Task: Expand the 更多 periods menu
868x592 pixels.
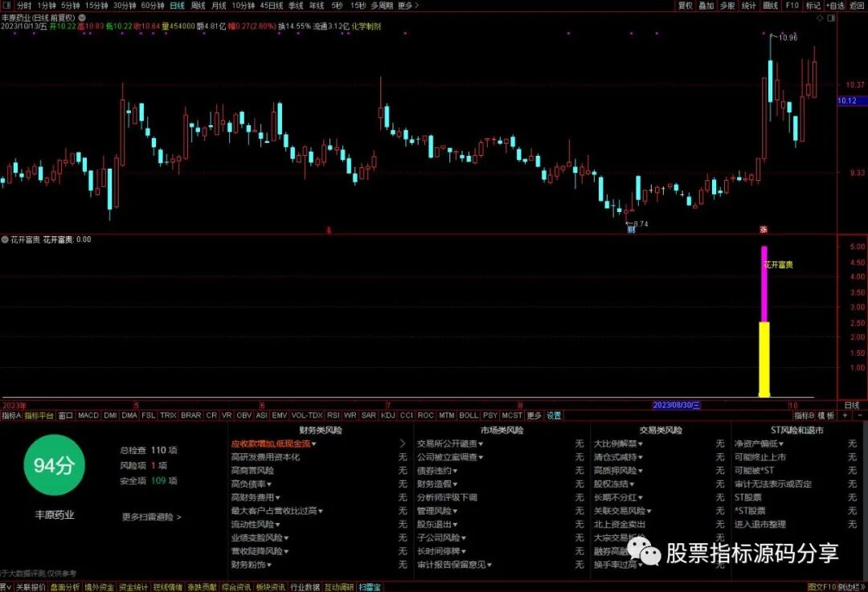Action: (x=408, y=6)
